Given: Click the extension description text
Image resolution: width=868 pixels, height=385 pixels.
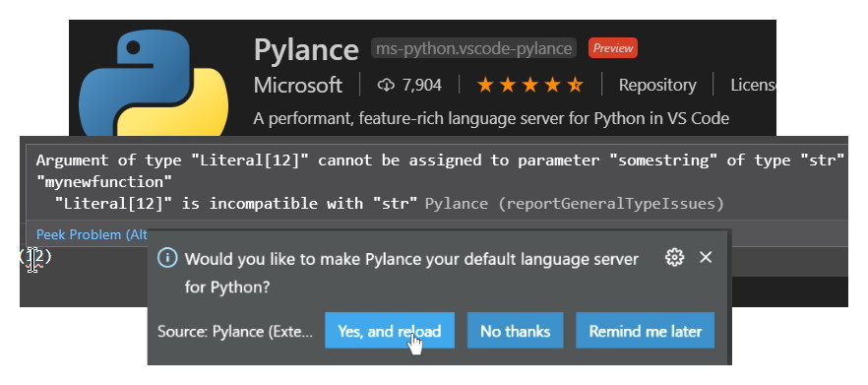Looking at the screenshot, I should point(491,118).
